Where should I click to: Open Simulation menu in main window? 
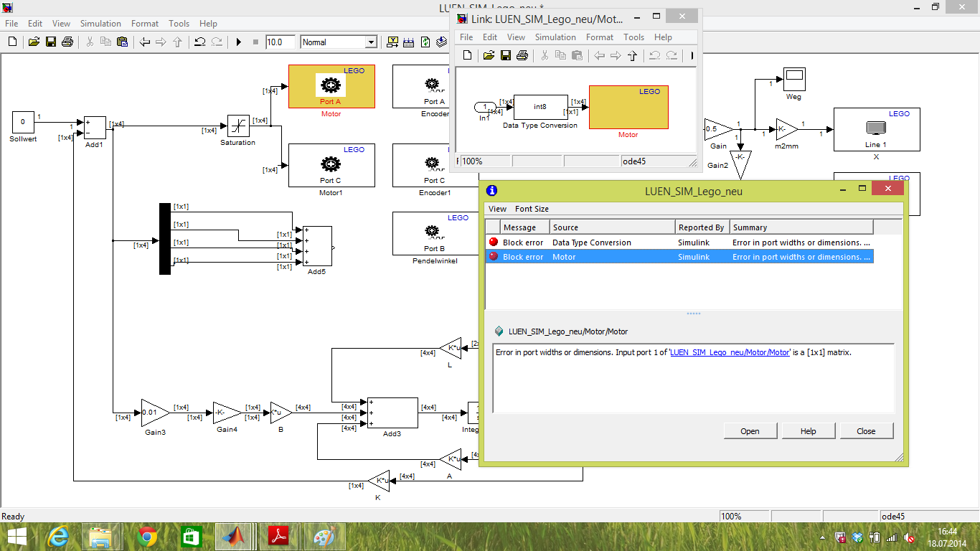(100, 24)
